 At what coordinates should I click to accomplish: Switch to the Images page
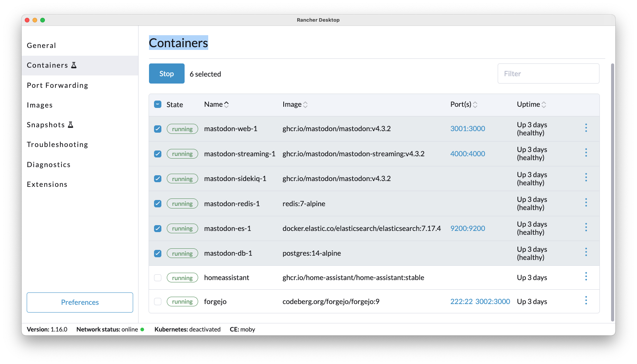[80, 105]
